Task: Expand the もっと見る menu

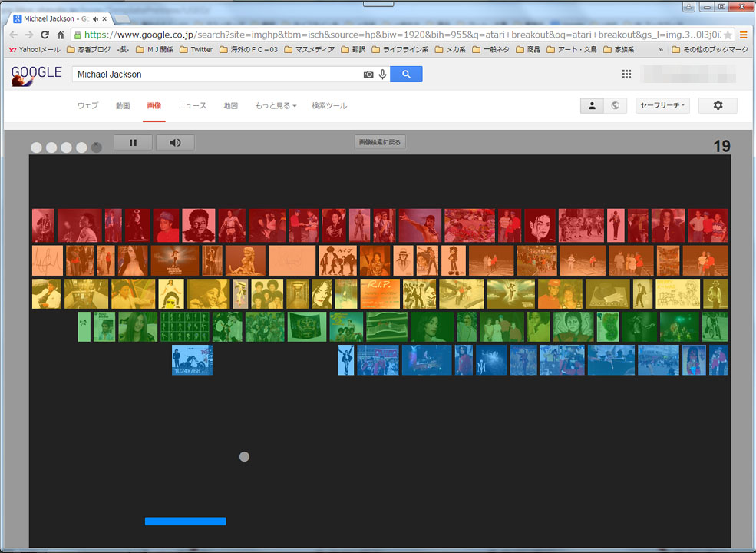Action: pos(276,106)
